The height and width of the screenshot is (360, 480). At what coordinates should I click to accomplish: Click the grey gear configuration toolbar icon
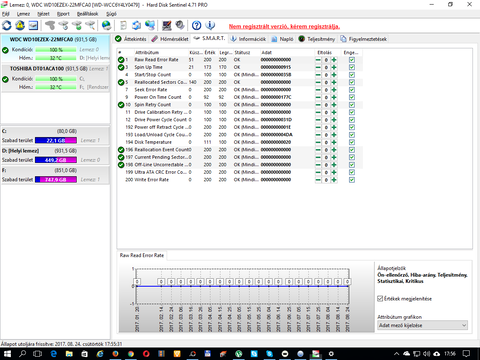click(180, 25)
